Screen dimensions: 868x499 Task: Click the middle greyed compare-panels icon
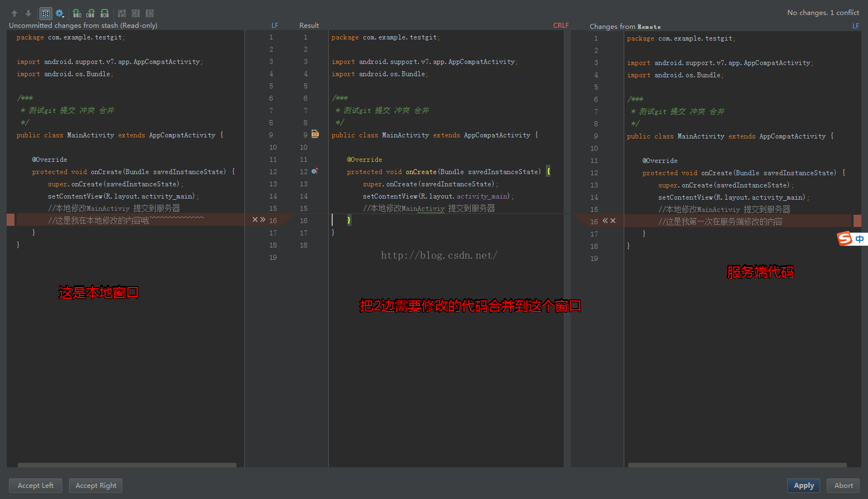[x=136, y=13]
